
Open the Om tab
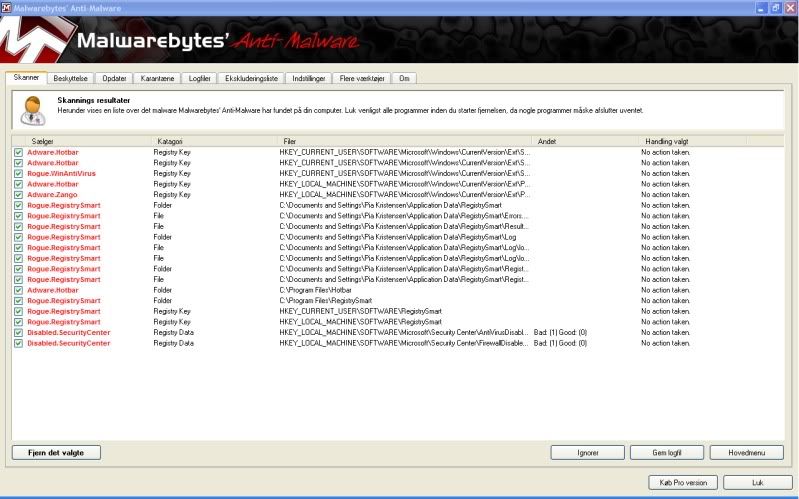[x=404, y=78]
